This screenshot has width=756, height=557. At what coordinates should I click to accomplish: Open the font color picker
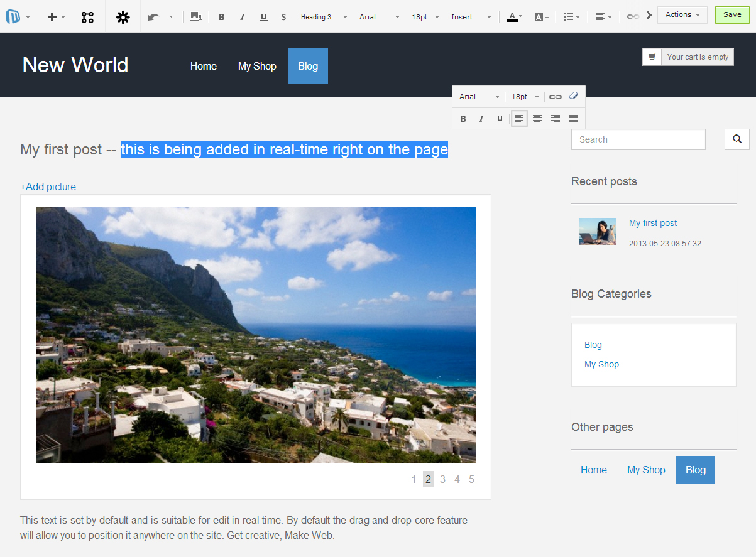click(513, 17)
